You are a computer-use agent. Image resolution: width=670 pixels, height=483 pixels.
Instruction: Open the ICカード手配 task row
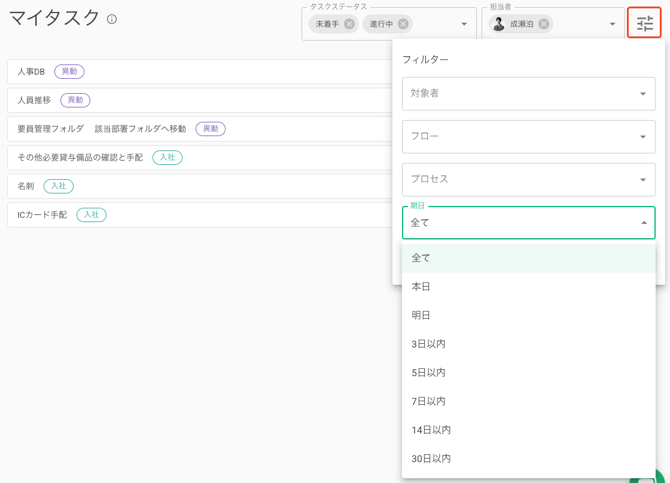pos(200,215)
